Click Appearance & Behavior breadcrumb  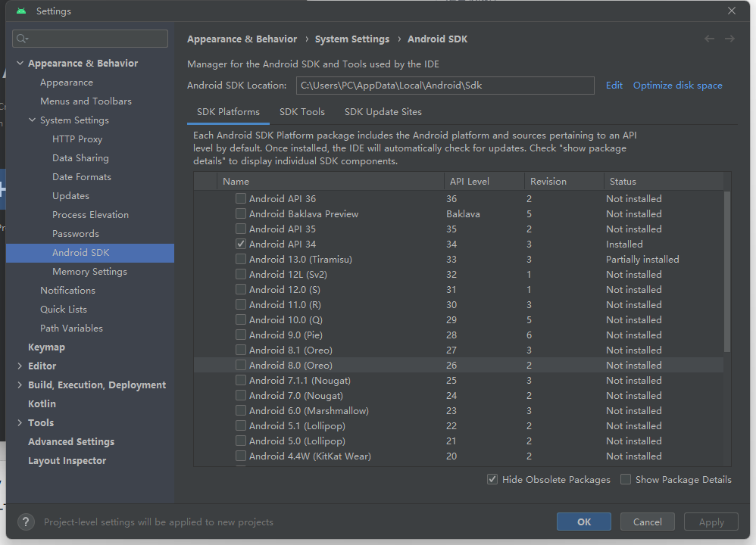click(242, 39)
